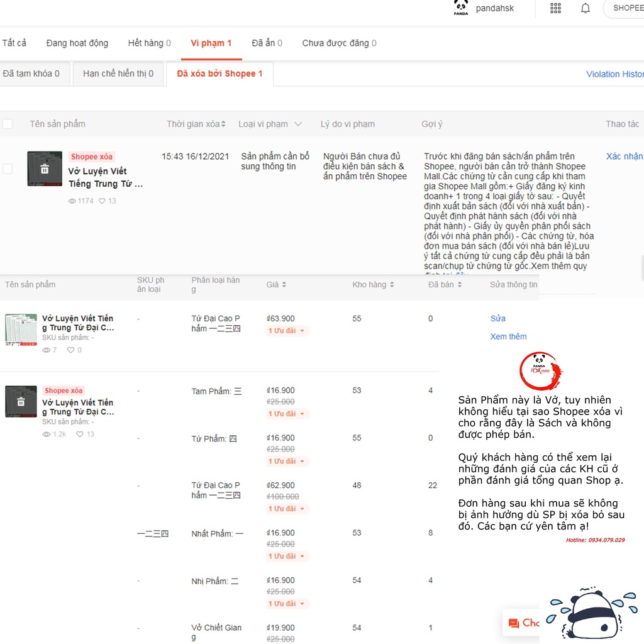This screenshot has width=644, height=644.
Task: Click trash icon on second Shopee xóa thumbnail
Action: tap(21, 402)
